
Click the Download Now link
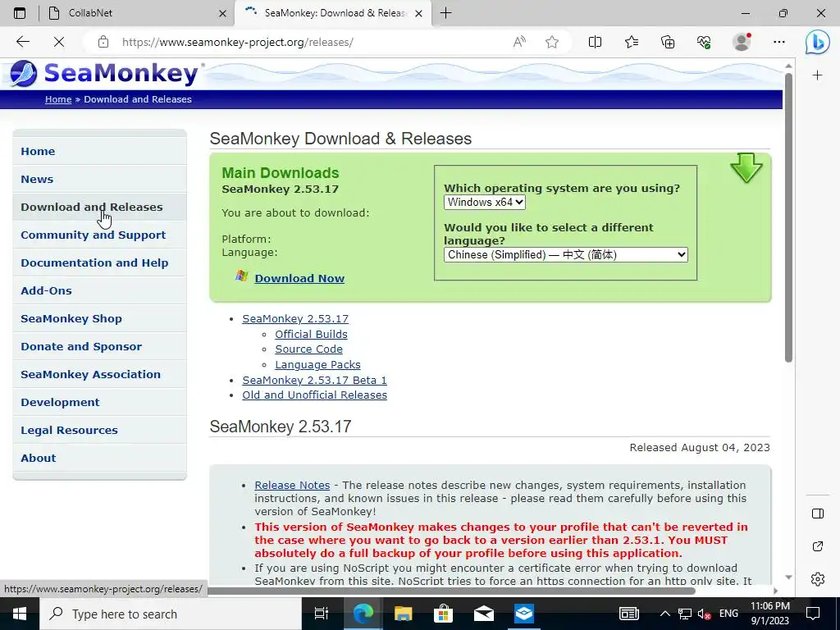coord(299,278)
